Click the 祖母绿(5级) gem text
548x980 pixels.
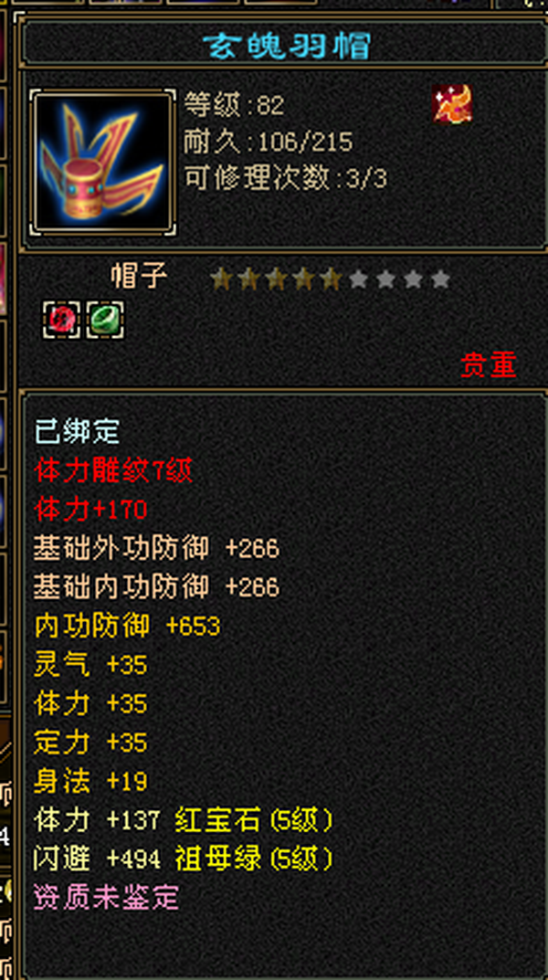(x=254, y=859)
